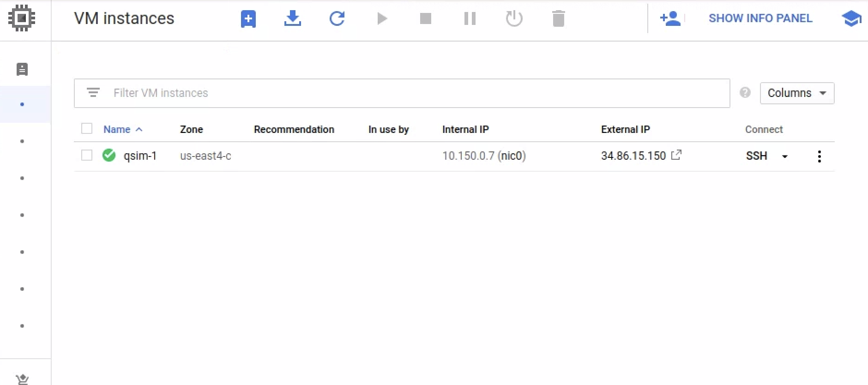Open the Columns dropdown

coord(796,93)
